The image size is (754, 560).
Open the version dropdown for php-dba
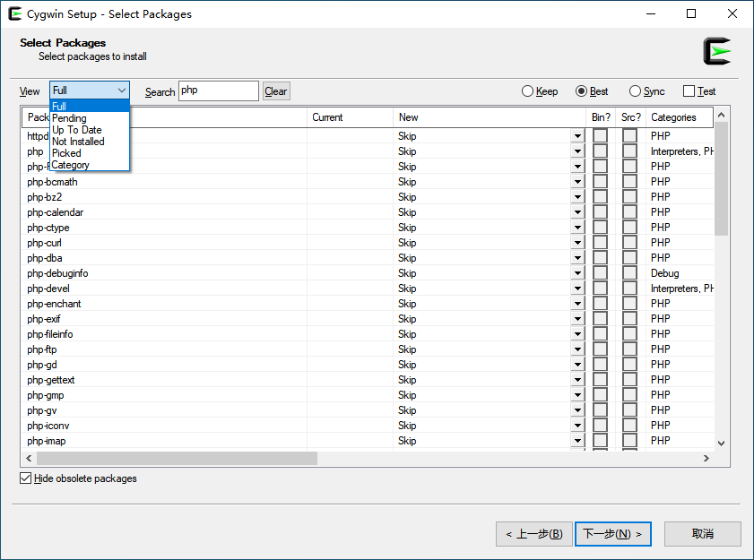[x=577, y=258]
